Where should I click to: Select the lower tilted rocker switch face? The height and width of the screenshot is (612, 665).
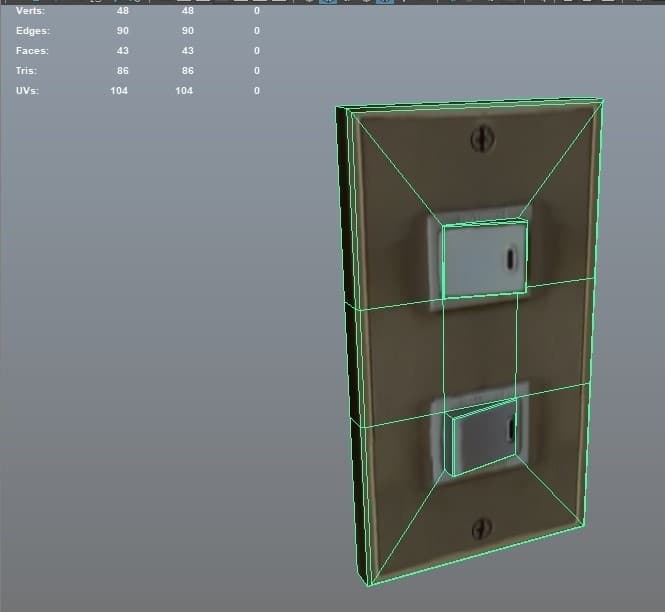[481, 435]
